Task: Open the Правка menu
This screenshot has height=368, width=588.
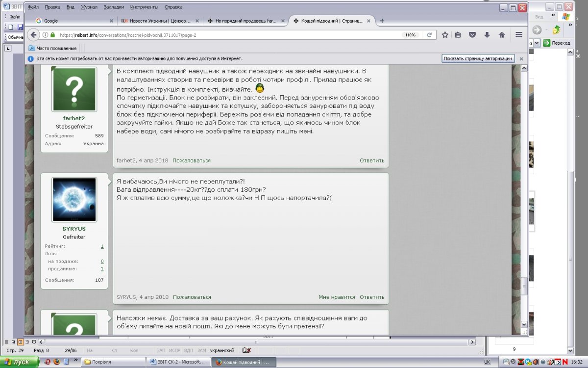Action: click(x=52, y=7)
